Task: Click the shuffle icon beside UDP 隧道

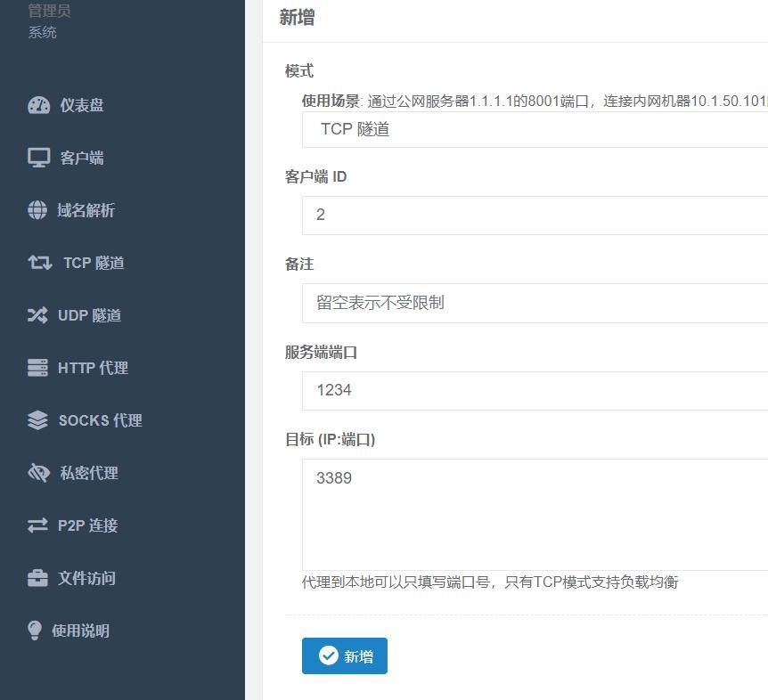Action: pos(37,315)
